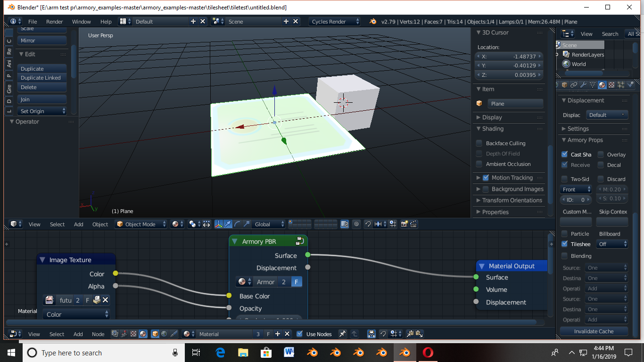Click the Join button
The width and height of the screenshot is (644, 362).
42,99
